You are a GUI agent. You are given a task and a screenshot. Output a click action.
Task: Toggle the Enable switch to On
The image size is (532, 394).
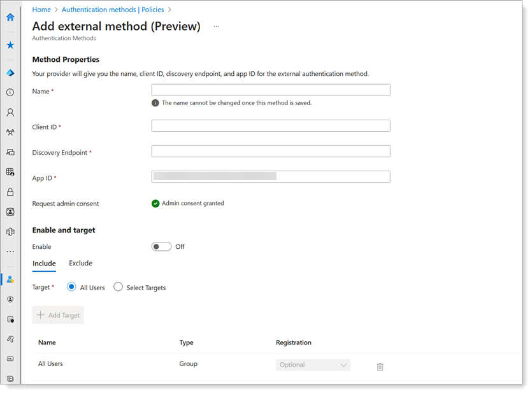pyautogui.click(x=161, y=246)
